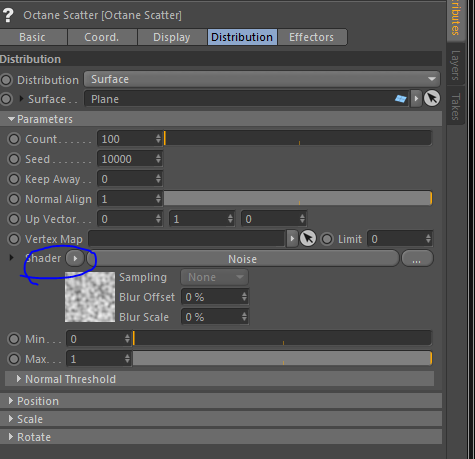
Task: Expand the Position section
Action: click(11, 401)
